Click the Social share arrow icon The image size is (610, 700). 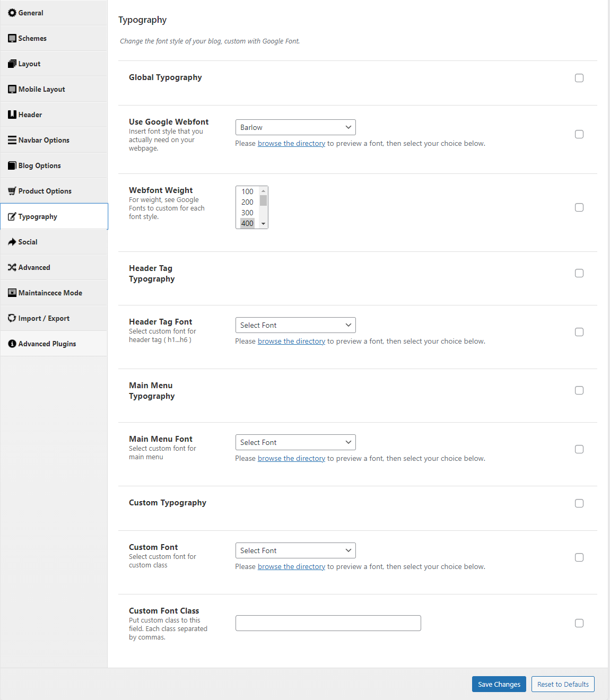coord(12,242)
